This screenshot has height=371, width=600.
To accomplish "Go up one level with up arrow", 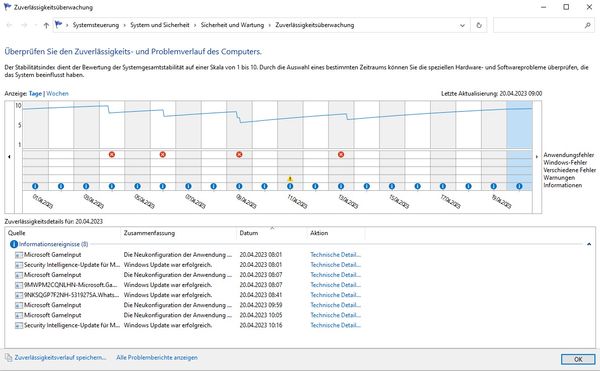I will [x=46, y=25].
